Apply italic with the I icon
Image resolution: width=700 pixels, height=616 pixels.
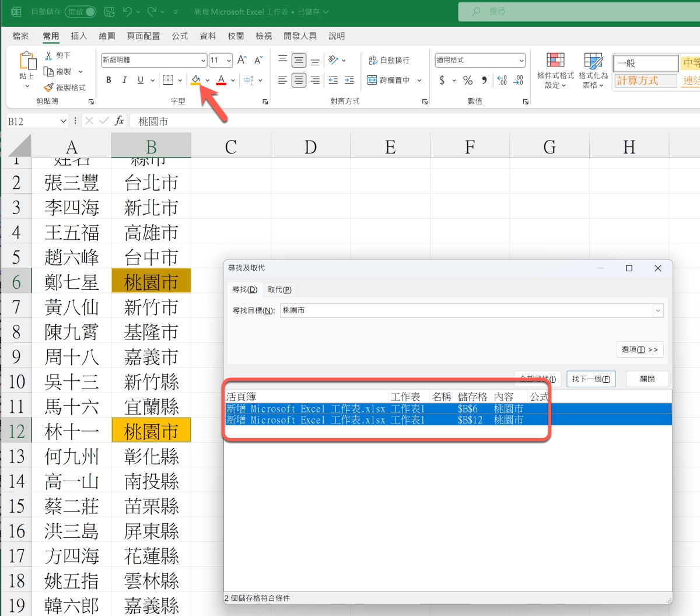point(124,80)
